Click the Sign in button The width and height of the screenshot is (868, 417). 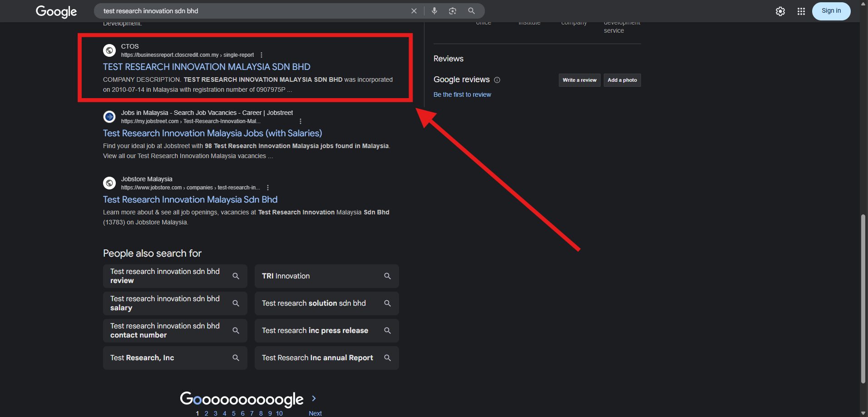[x=831, y=11]
